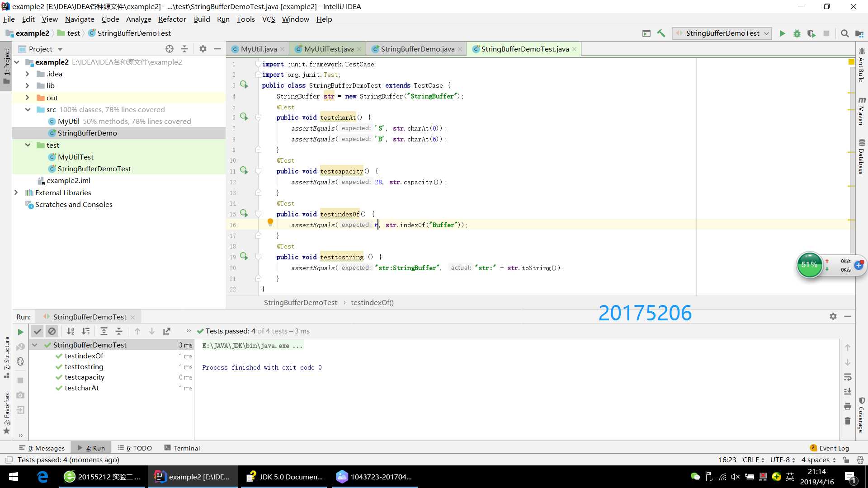The image size is (868, 488).
Task: Start debug with the bug icon
Action: coord(797,33)
